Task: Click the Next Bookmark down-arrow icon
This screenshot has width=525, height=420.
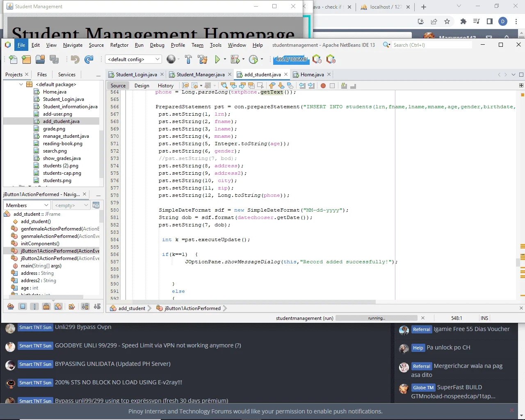Action: pyautogui.click(x=281, y=86)
